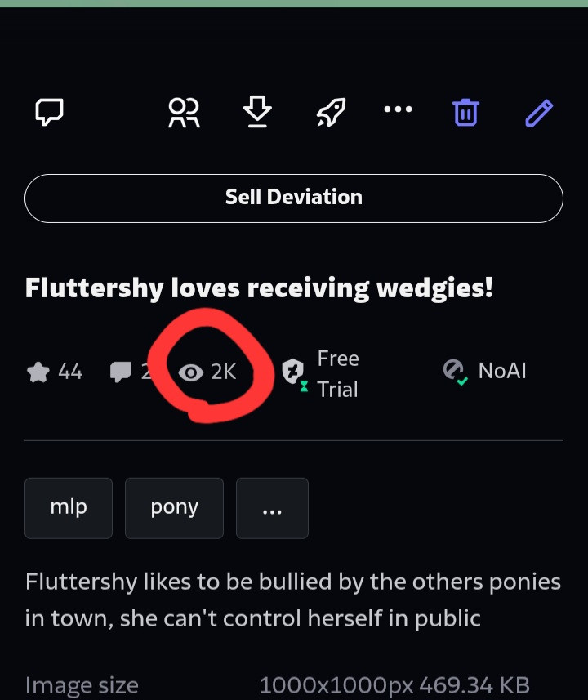Click the views eye icon
The width and height of the screenshot is (588, 700).
coord(190,372)
